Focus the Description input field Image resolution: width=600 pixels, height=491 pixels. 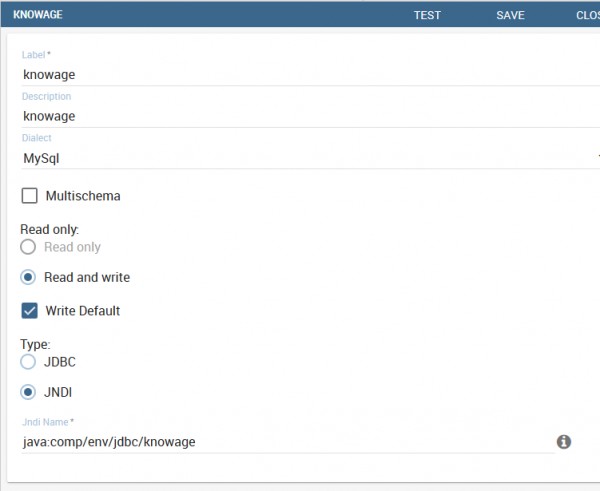click(x=311, y=116)
